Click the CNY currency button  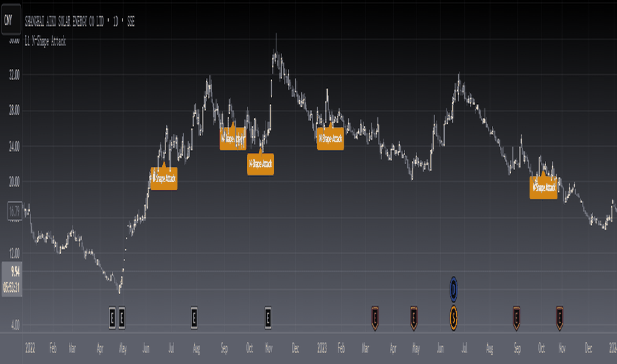[x=11, y=20]
